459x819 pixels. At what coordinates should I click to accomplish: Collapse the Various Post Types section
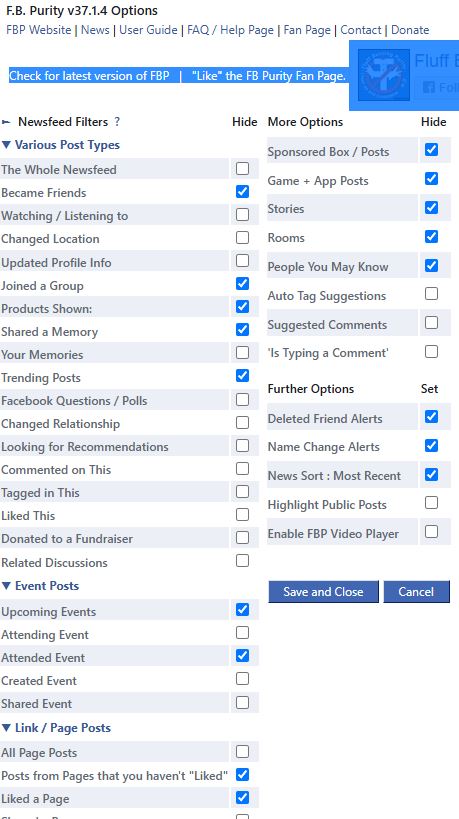61,145
